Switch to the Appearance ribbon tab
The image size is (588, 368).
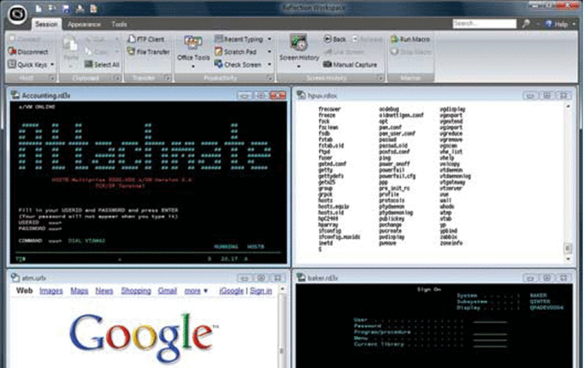(84, 24)
